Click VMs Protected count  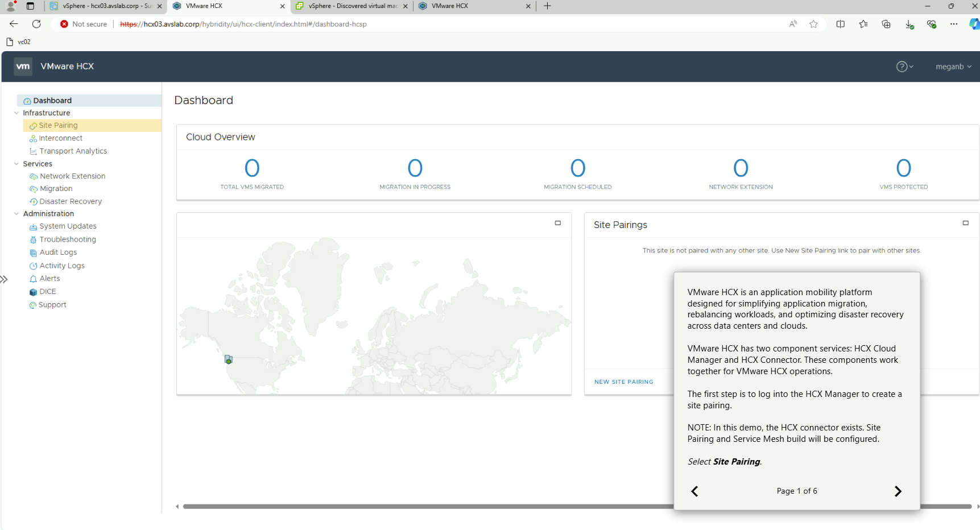[x=904, y=168]
